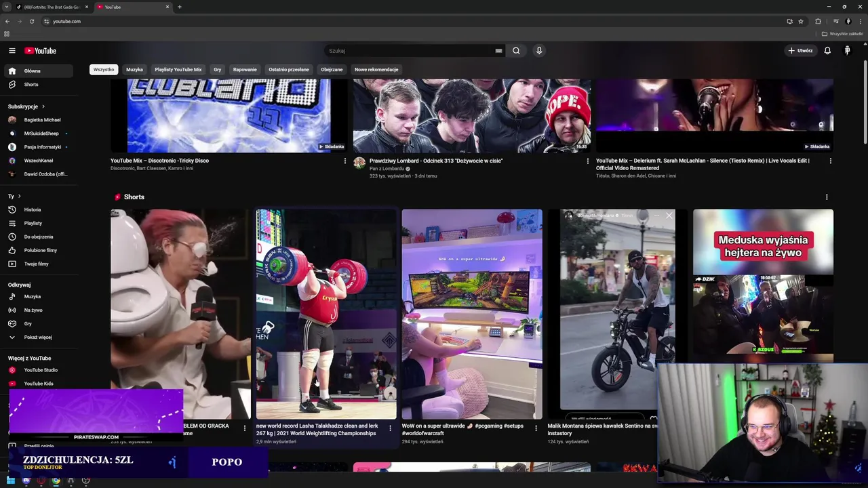The image size is (868, 488).
Task: Select the Muzyka filter chip
Action: [x=134, y=69]
